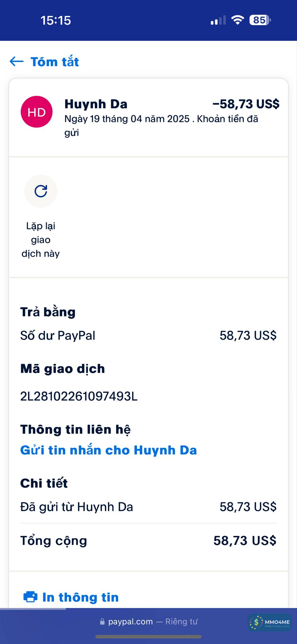
Task: Tap the printer icon
Action: coord(30,597)
